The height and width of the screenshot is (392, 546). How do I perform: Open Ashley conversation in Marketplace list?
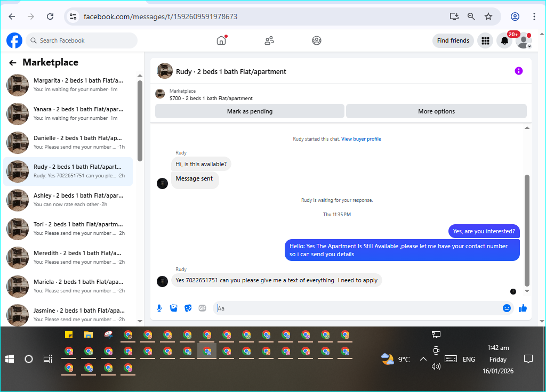coord(68,200)
